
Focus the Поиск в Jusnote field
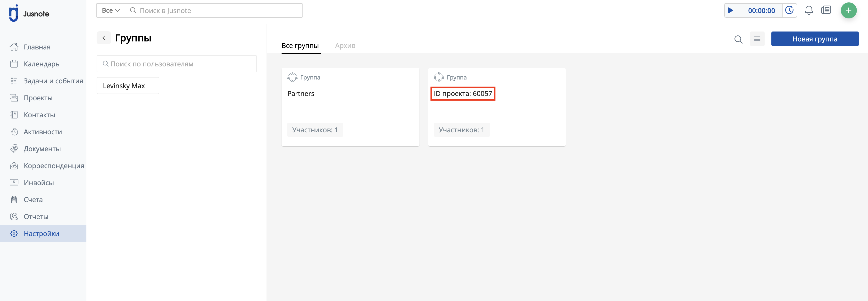(x=215, y=10)
